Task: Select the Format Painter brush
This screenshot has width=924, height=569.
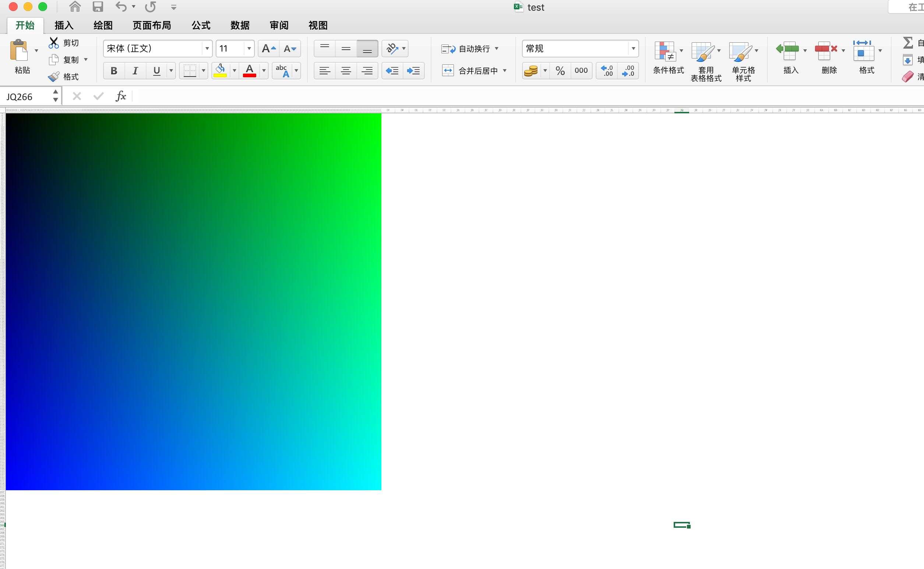Action: [x=54, y=77]
